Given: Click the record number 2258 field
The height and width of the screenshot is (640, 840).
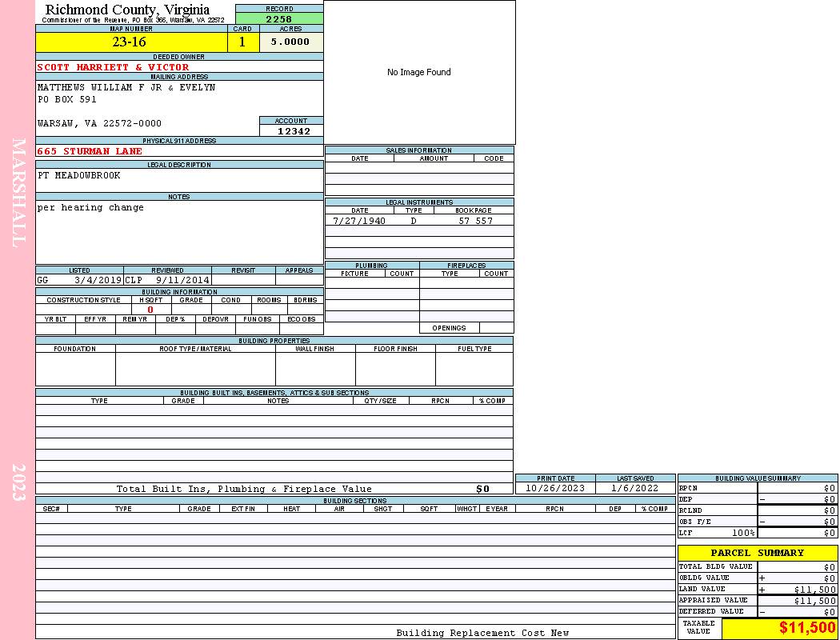Looking at the screenshot, I should click(279, 19).
